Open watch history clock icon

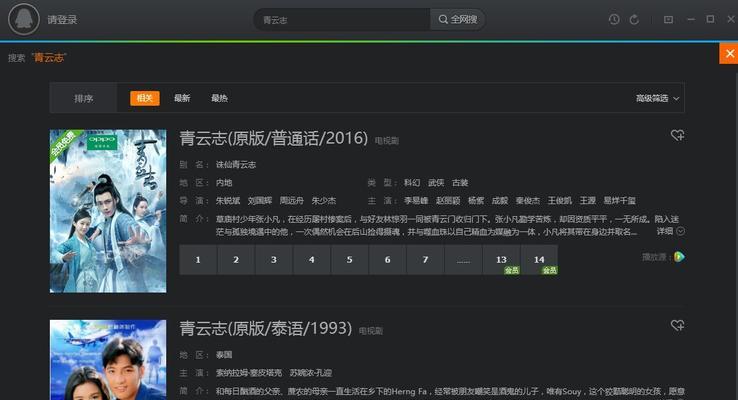pyautogui.click(x=614, y=19)
